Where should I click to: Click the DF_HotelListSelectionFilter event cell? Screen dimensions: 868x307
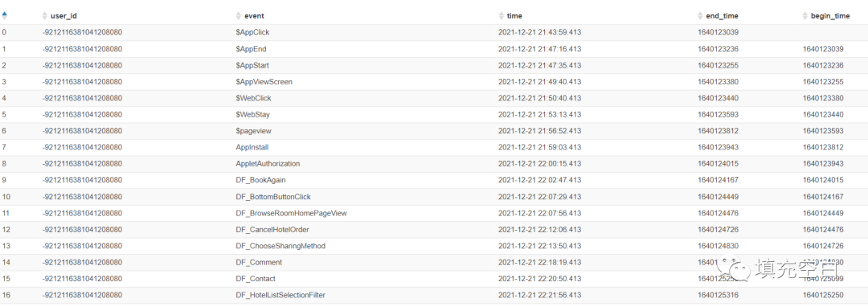coord(280,295)
